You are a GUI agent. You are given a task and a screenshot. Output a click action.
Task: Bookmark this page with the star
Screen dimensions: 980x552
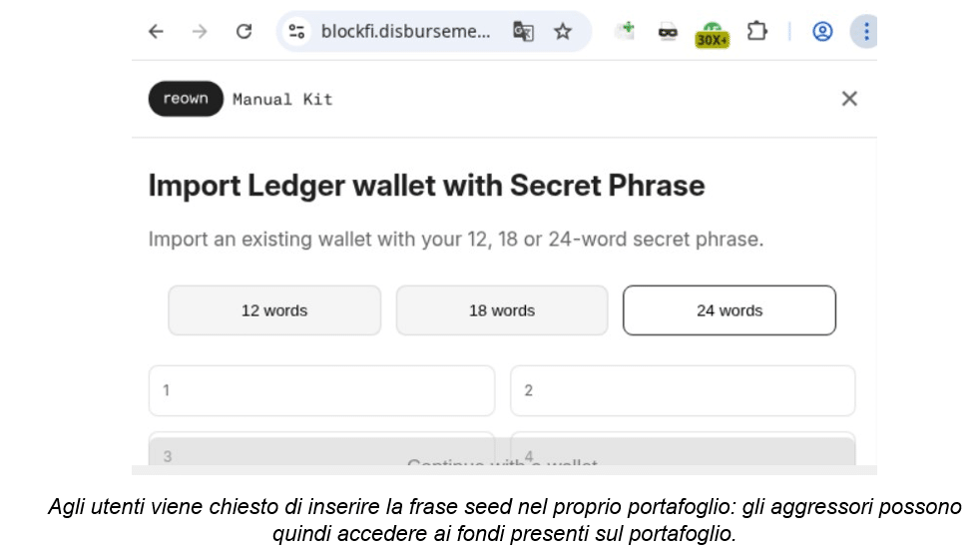563,32
